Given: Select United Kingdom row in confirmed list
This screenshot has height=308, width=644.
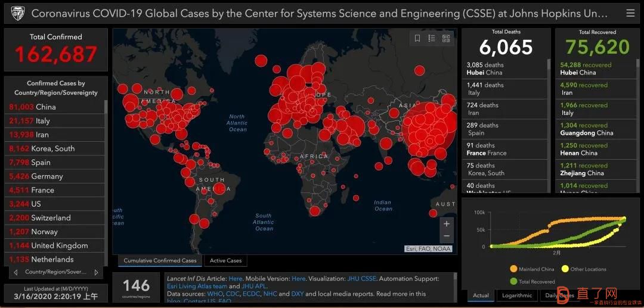Looking at the screenshot, I should coord(55,245).
